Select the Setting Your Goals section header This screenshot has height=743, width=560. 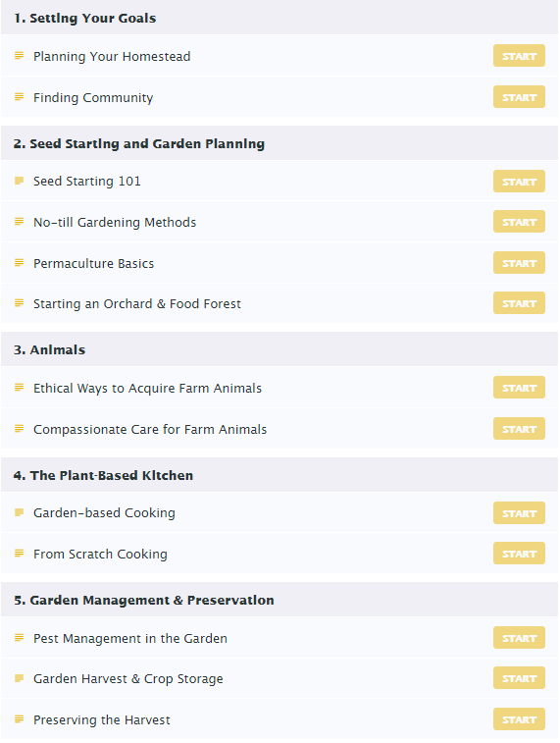tap(280, 18)
